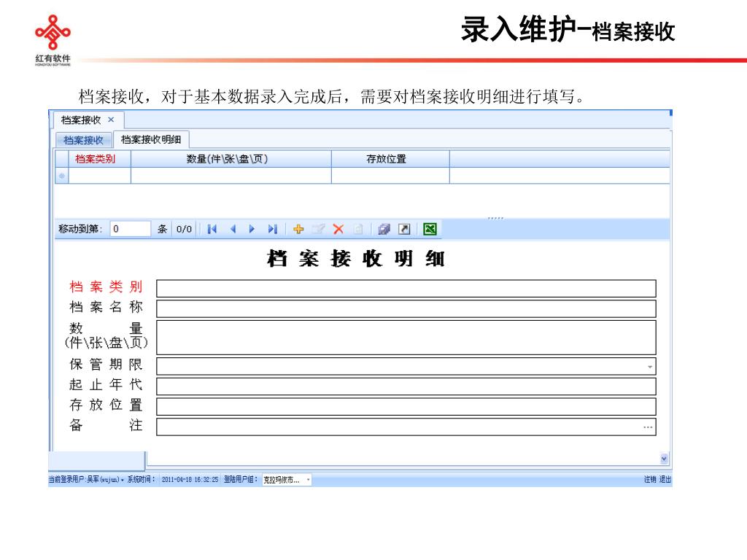
Task: Open the 备注 ellipsis editor button
Action: [x=648, y=427]
